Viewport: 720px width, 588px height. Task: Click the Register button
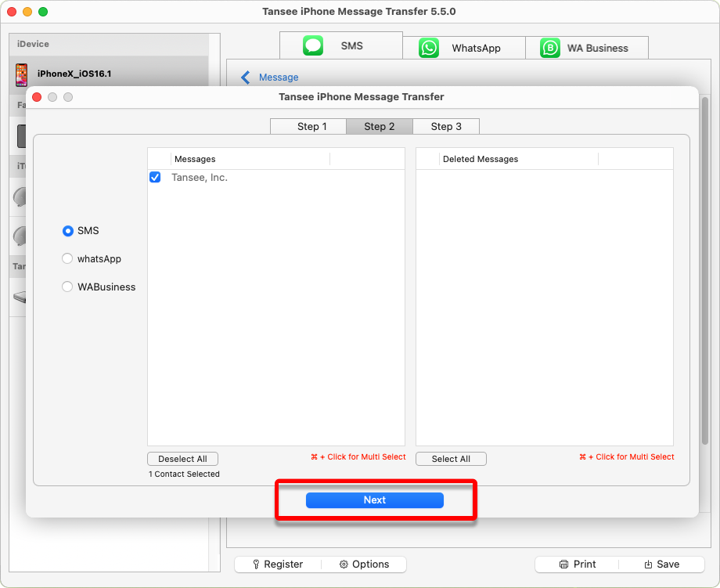(278, 564)
